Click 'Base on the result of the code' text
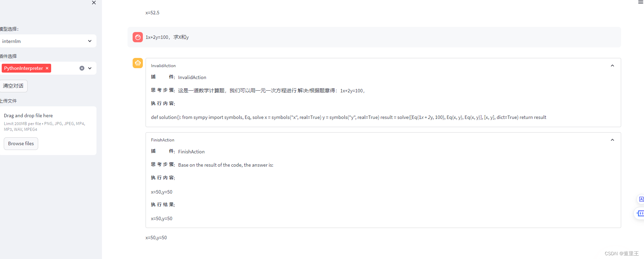The width and height of the screenshot is (644, 259). (226, 165)
